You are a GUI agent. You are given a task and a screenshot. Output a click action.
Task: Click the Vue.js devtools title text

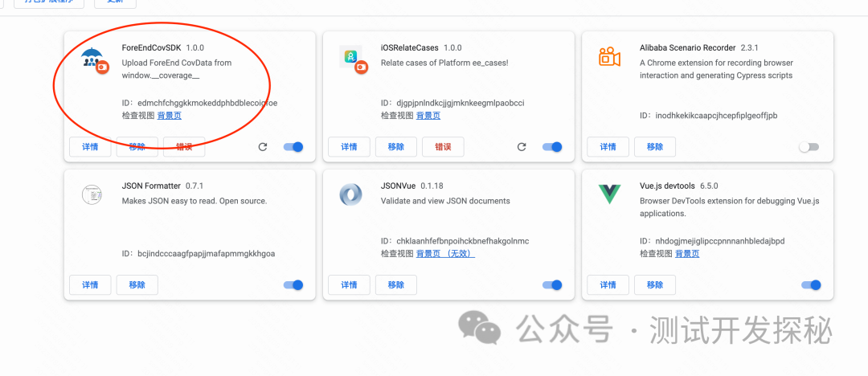coord(667,186)
